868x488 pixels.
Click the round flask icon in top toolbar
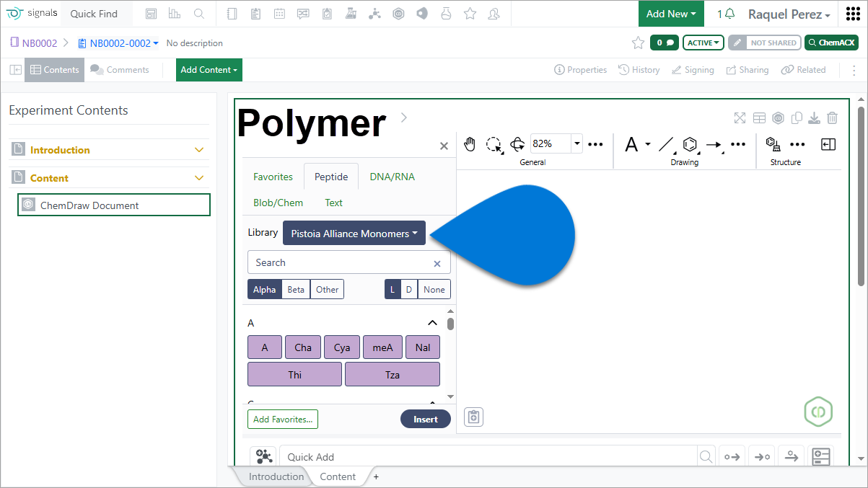tap(446, 14)
